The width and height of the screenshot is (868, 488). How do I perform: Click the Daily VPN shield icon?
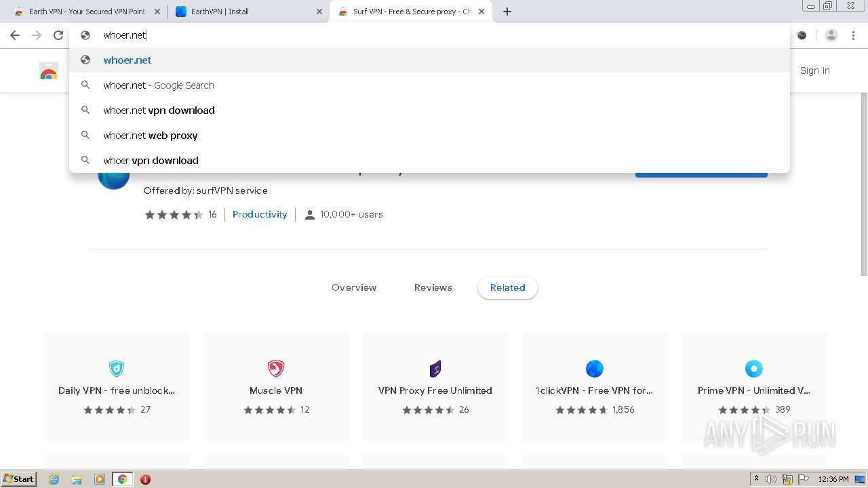[x=117, y=369]
